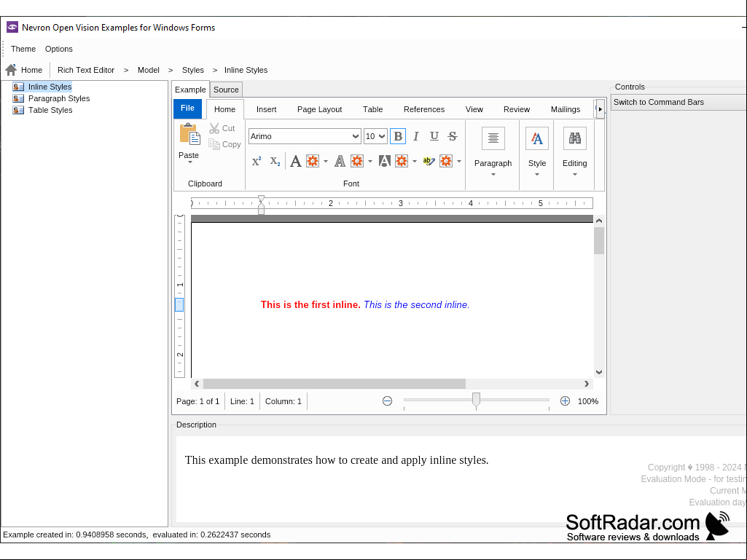Open font fill settings gear
Image resolution: width=747 pixels, height=560 pixels.
click(313, 161)
